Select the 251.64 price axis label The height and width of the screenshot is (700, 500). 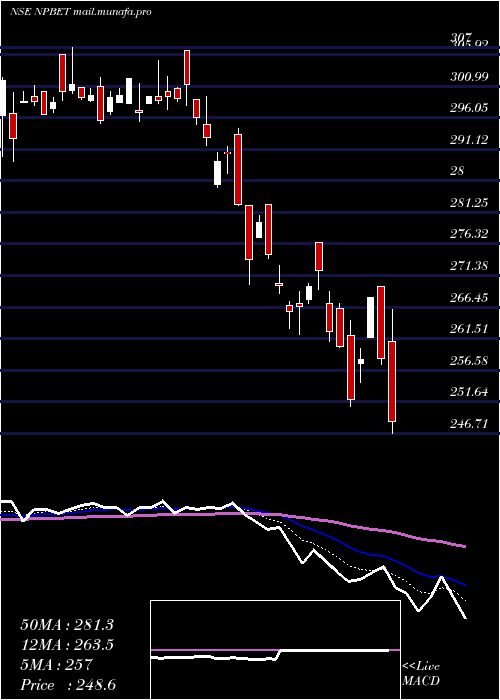(469, 392)
